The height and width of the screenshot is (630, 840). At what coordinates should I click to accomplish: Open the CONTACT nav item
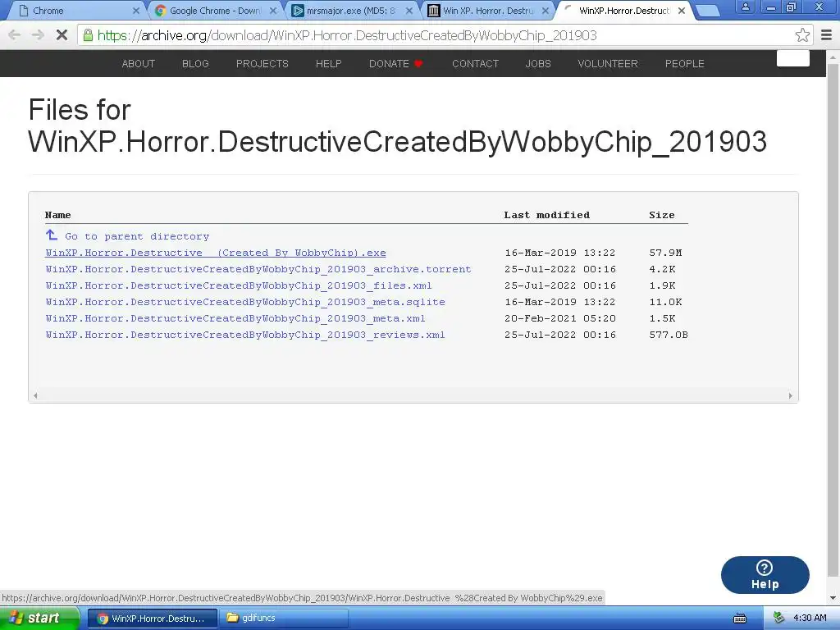click(x=475, y=64)
